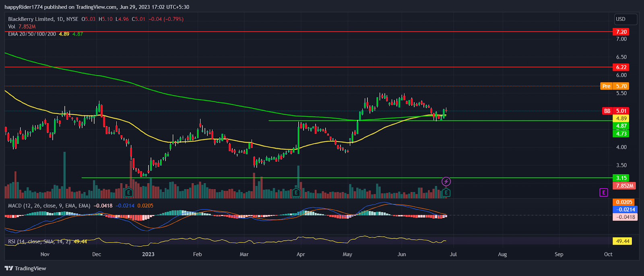This screenshot has height=276, width=644.
Task: Click the Jul label on time axis
Action: pos(453,254)
